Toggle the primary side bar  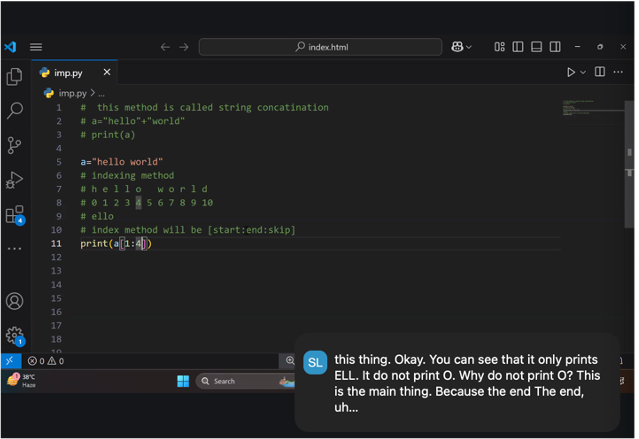[x=518, y=47]
